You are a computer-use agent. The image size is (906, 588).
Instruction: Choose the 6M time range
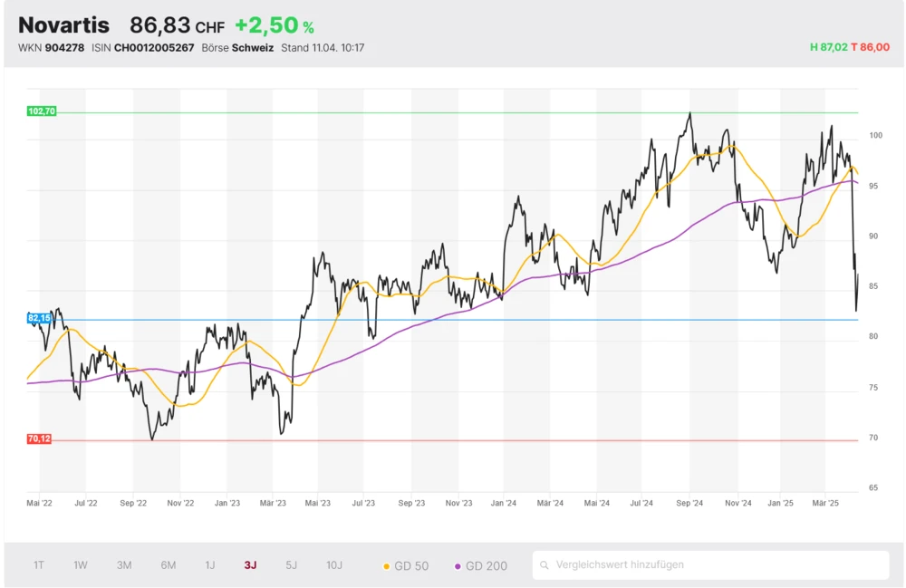coord(169,565)
